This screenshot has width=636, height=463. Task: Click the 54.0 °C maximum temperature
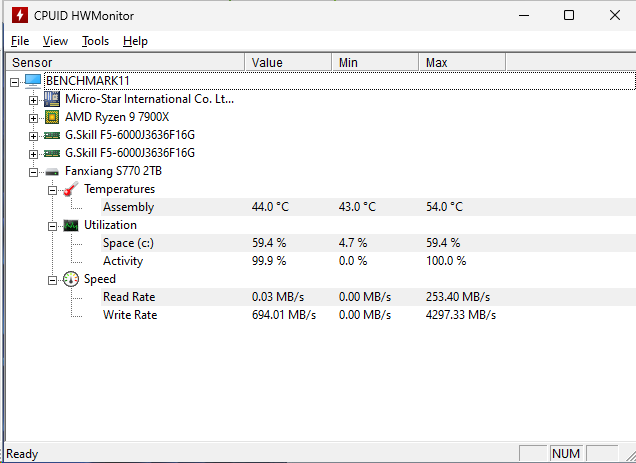coord(444,207)
